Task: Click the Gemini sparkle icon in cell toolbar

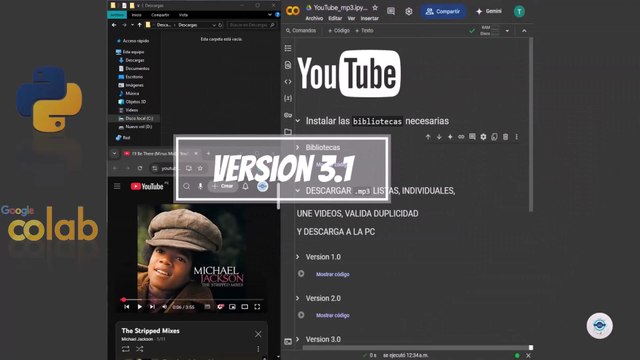Action: 450,137
